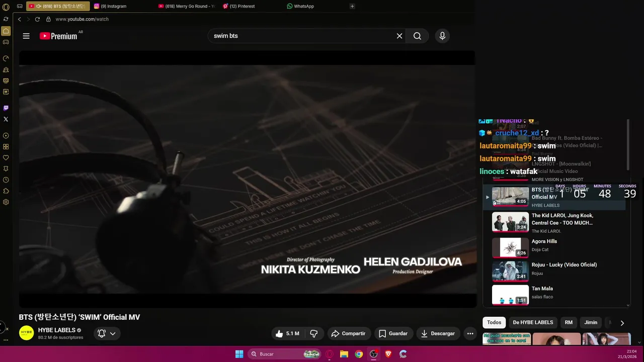
Task: Select the BTS SWIM playlist thumbnail
Action: coord(510,196)
